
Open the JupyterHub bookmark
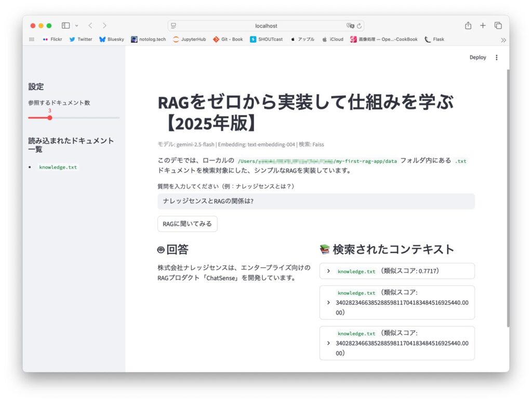189,40
